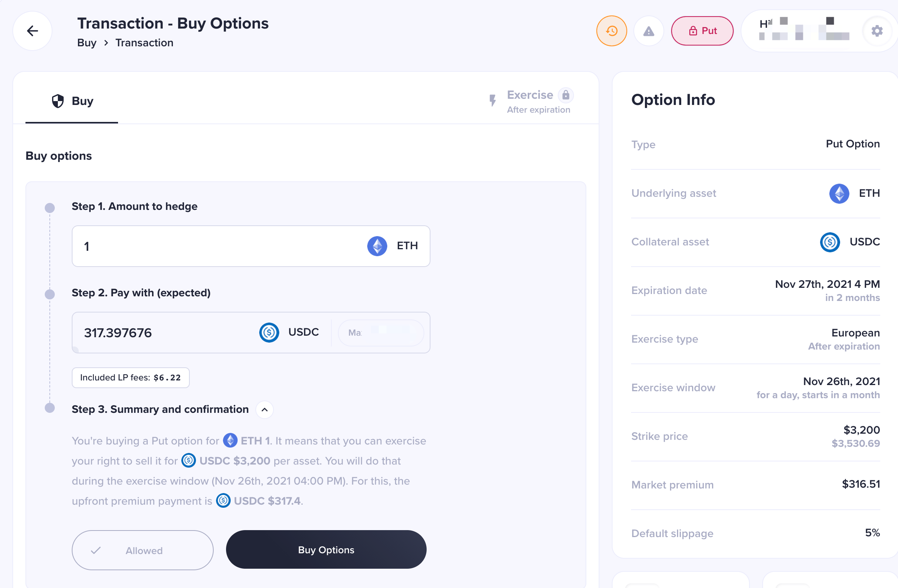Click the ETH icon in amount field

click(377, 246)
